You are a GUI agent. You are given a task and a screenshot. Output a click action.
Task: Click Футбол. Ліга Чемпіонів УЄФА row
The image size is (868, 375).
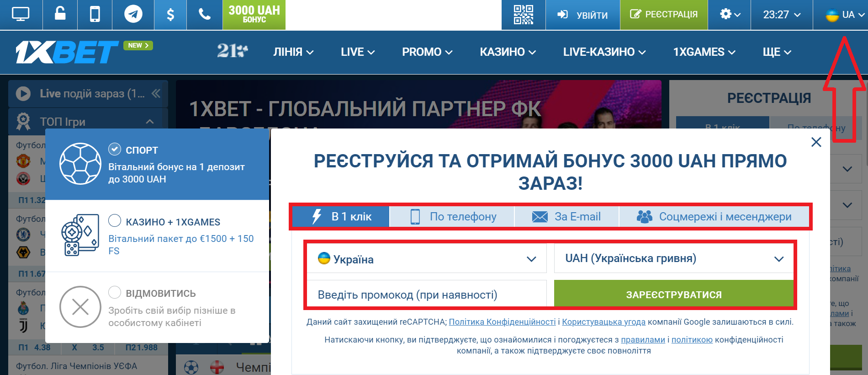(x=76, y=366)
